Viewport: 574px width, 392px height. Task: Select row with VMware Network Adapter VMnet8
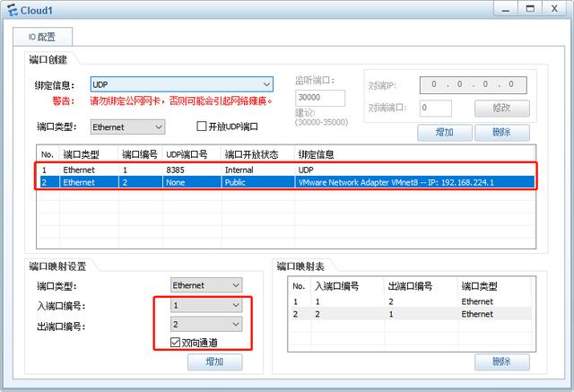287,182
